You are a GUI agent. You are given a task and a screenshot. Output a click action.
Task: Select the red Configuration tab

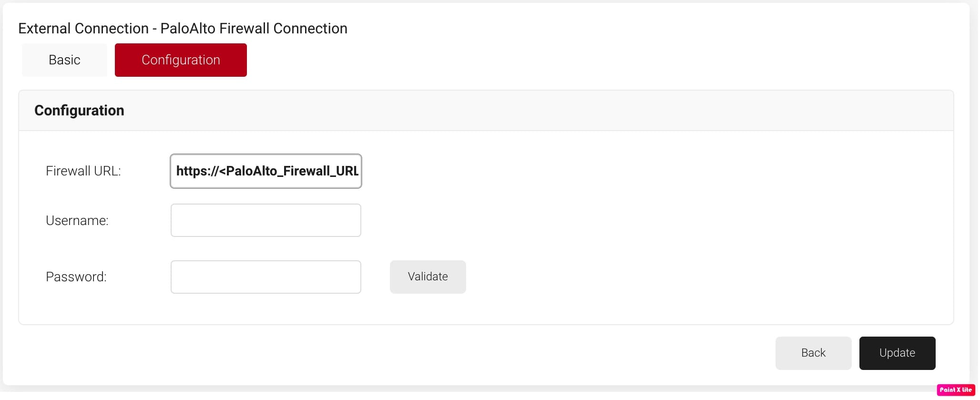tap(181, 60)
